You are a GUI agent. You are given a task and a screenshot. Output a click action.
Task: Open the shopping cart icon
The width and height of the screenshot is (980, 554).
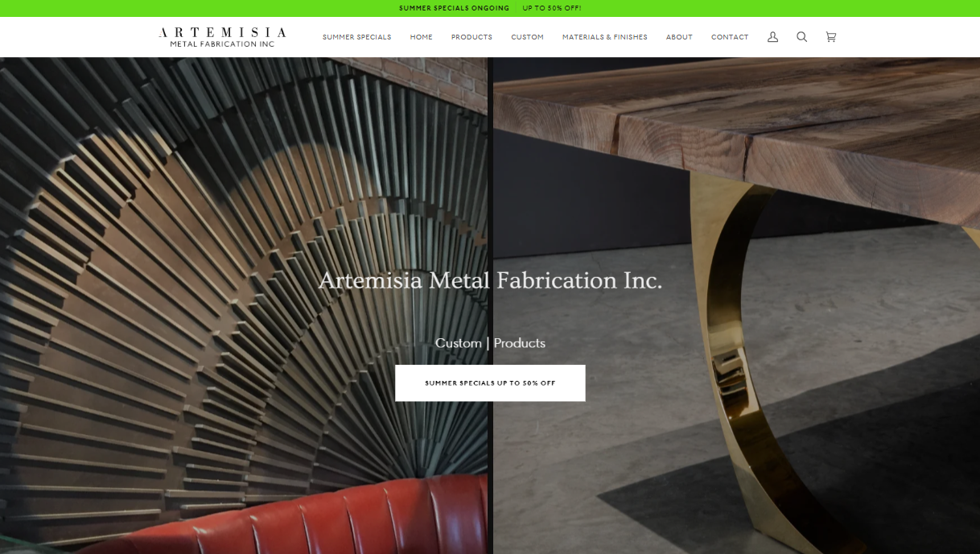coord(830,37)
